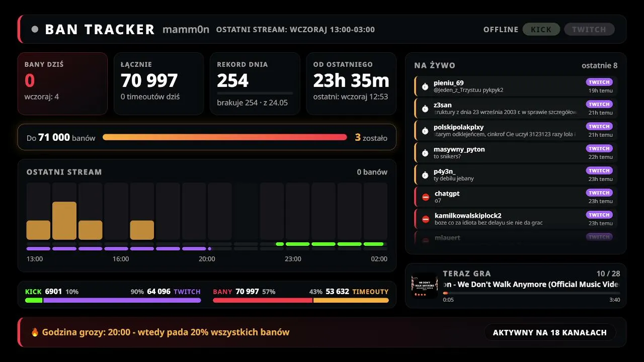This screenshot has height=362, width=644.
Task: Select the clock icon next to masywny_pyton
Action: (425, 153)
